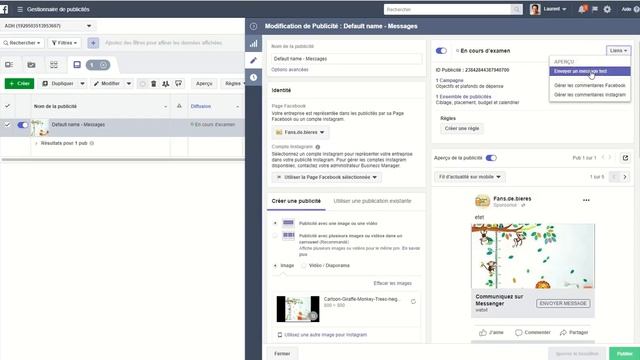Screen dimensions: 640x360
Task: Open the Fans.de.bieres Facebook Page dropdown
Action: pos(300,132)
